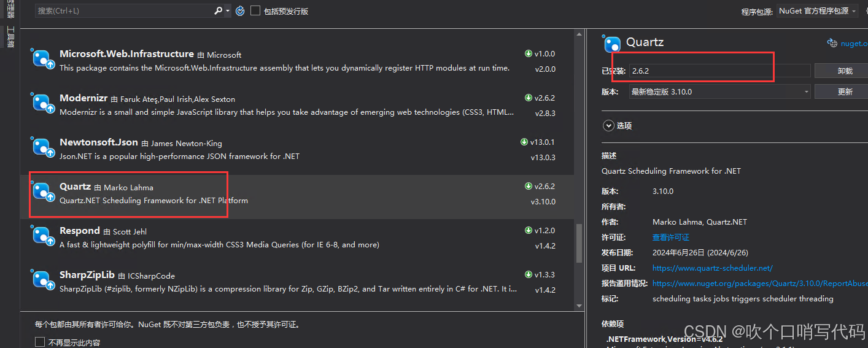The image size is (868, 348).
Task: Click green installed arrow beside v1.3.3
Action: pyautogui.click(x=529, y=274)
